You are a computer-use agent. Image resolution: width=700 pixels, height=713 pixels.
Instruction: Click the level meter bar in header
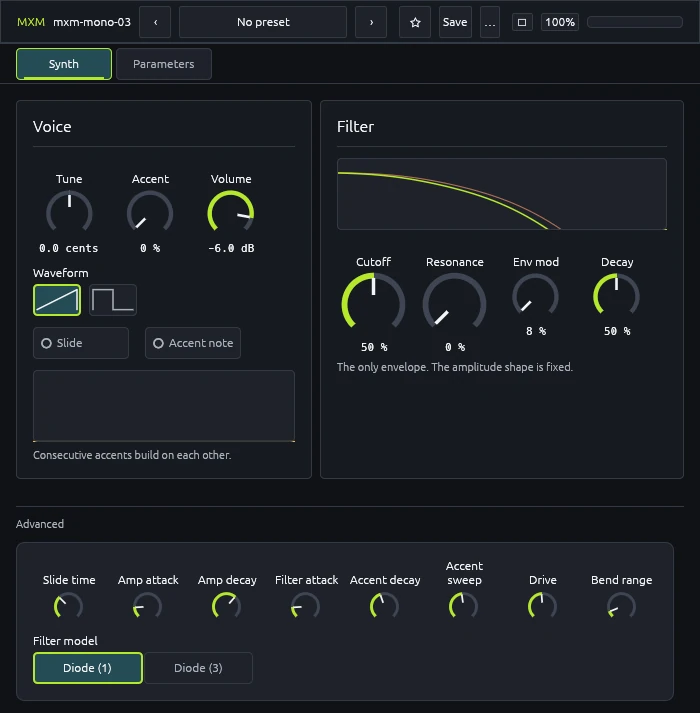click(x=635, y=22)
